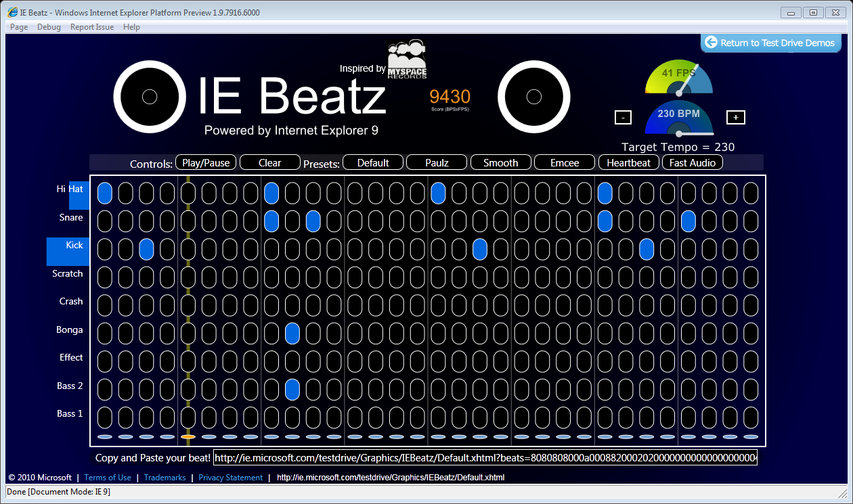Enable the Crash cell at step 1
The width and height of the screenshot is (853, 504).
[105, 305]
